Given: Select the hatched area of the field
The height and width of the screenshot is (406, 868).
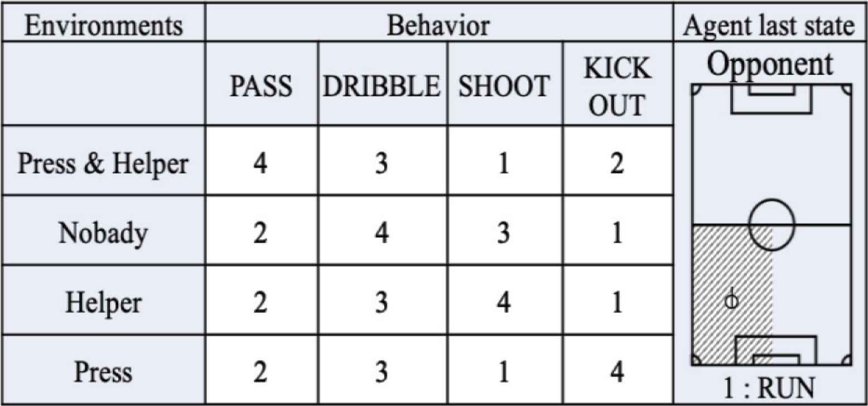Looking at the screenshot, I should point(732,295).
